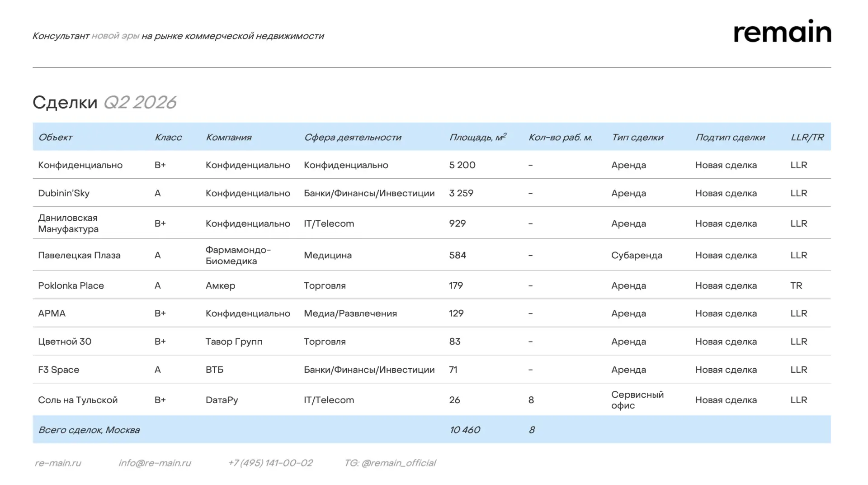Viewport: 868px width, 485px height.
Task: Click the 'Медицина' sector cell
Action: [328, 255]
